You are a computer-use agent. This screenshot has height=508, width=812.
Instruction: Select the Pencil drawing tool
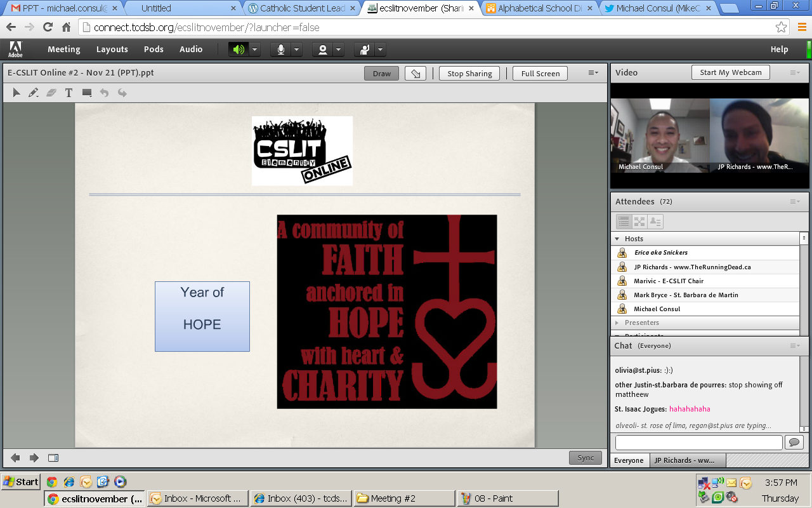[x=34, y=93]
